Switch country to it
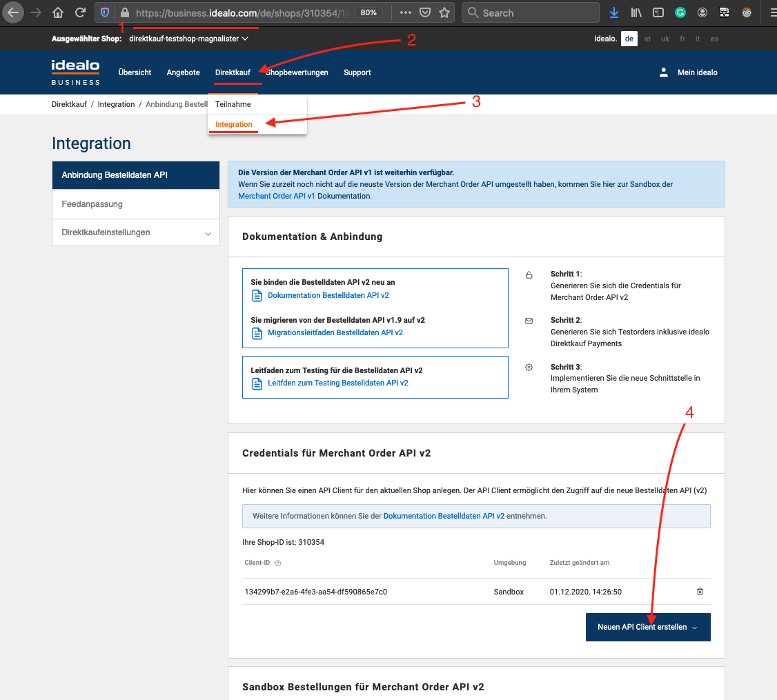 pyautogui.click(x=698, y=39)
